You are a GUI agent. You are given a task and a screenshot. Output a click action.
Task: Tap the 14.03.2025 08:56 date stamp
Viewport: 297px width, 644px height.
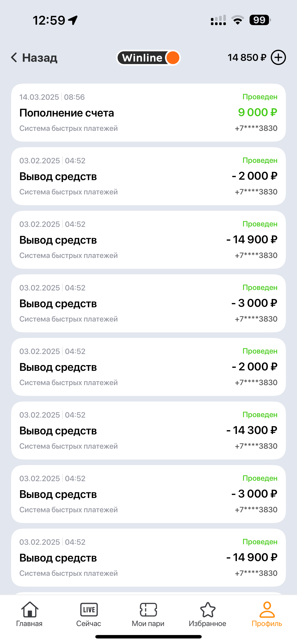[x=52, y=97]
